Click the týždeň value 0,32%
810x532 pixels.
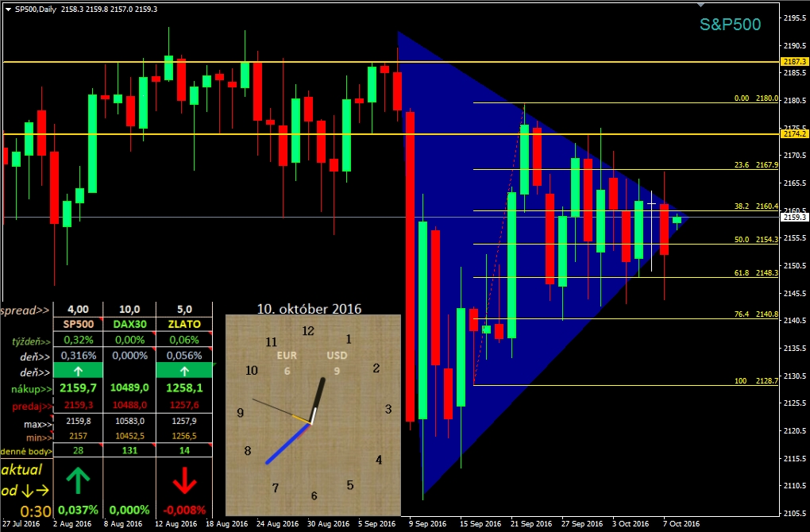pos(78,340)
